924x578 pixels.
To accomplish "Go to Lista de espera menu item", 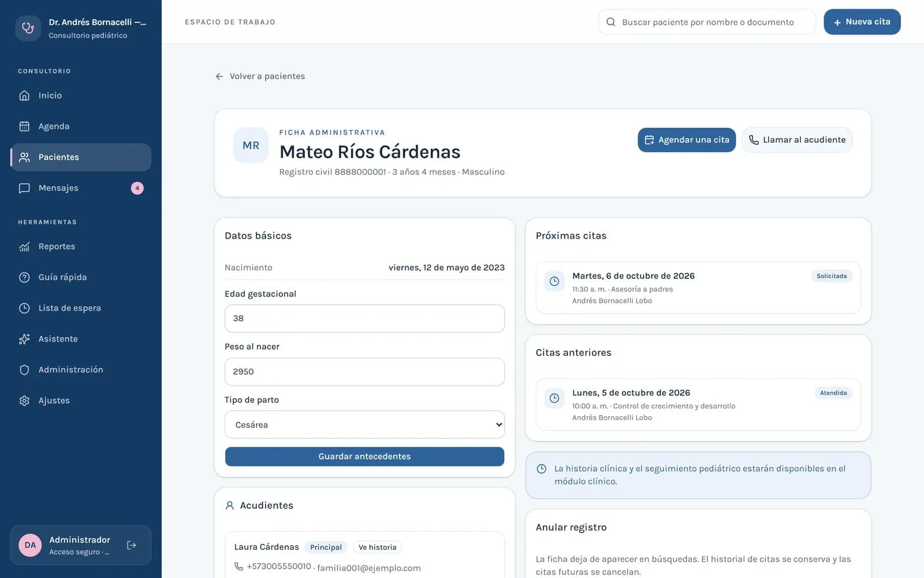I will [x=81, y=308].
